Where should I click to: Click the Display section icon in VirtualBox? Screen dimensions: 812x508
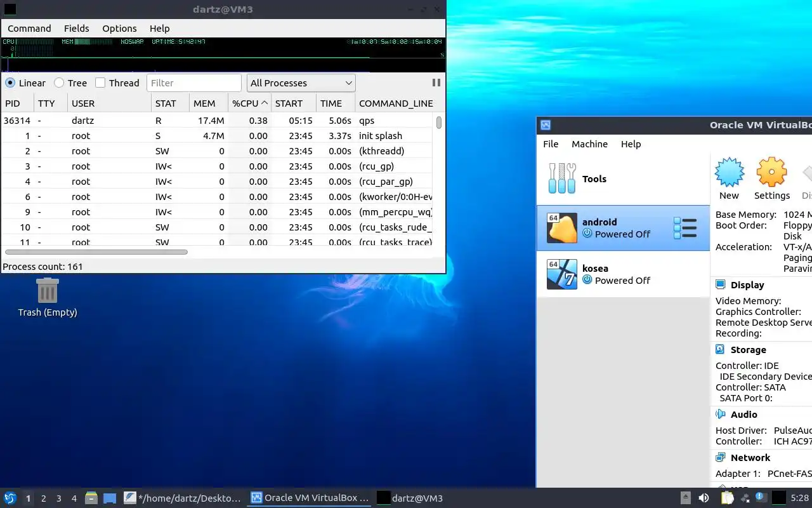[x=720, y=284]
